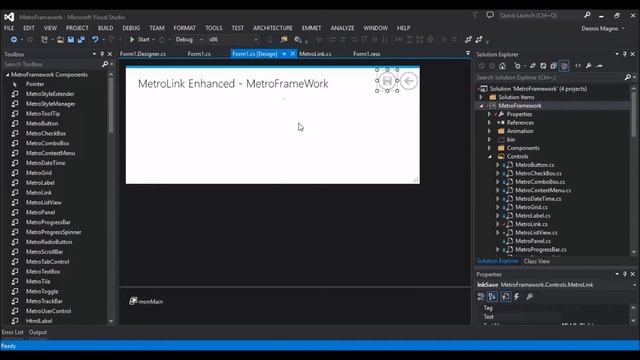Navigate backward with the blue circle arrow
Image resolution: width=640 pixels, height=360 pixels.
click(14, 40)
